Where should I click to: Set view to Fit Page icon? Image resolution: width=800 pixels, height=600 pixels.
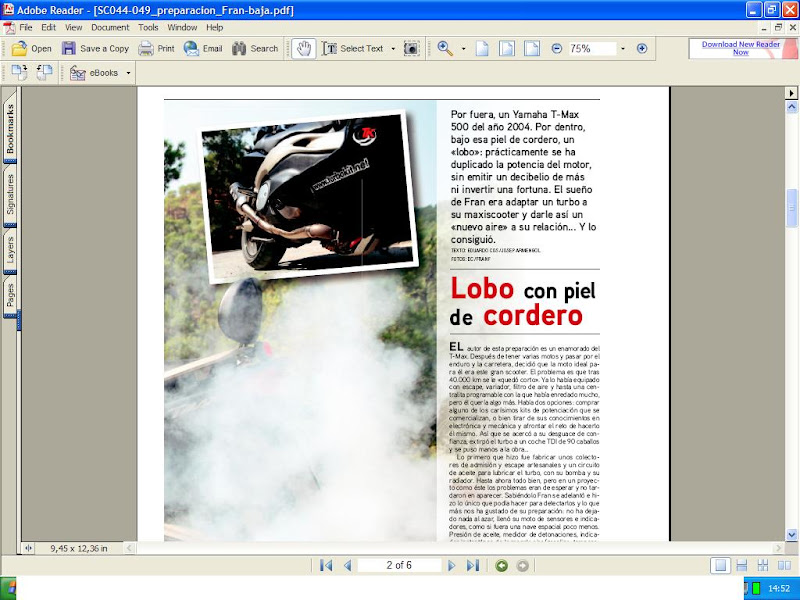coord(507,48)
